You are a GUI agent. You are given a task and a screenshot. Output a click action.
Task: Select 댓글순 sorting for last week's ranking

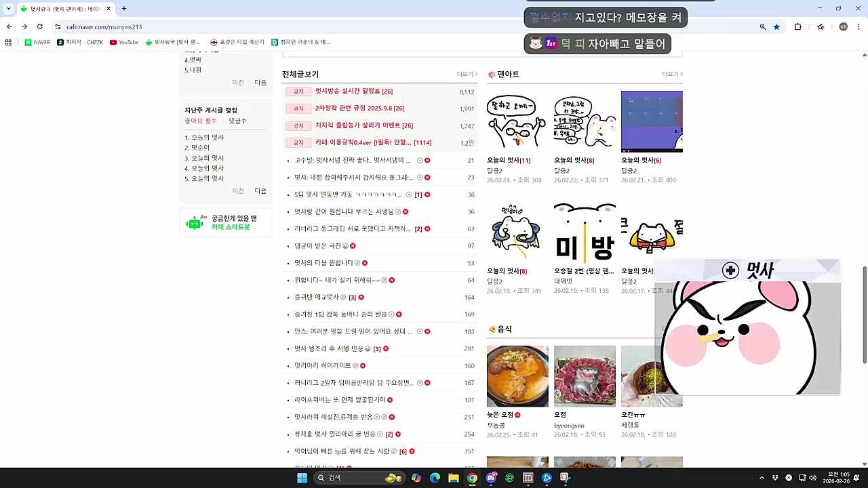click(238, 121)
